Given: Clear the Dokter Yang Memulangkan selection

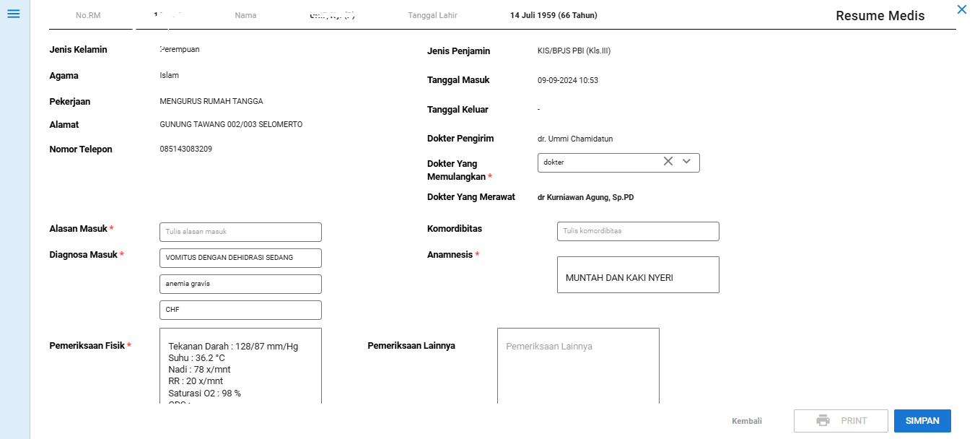Looking at the screenshot, I should pos(668,162).
